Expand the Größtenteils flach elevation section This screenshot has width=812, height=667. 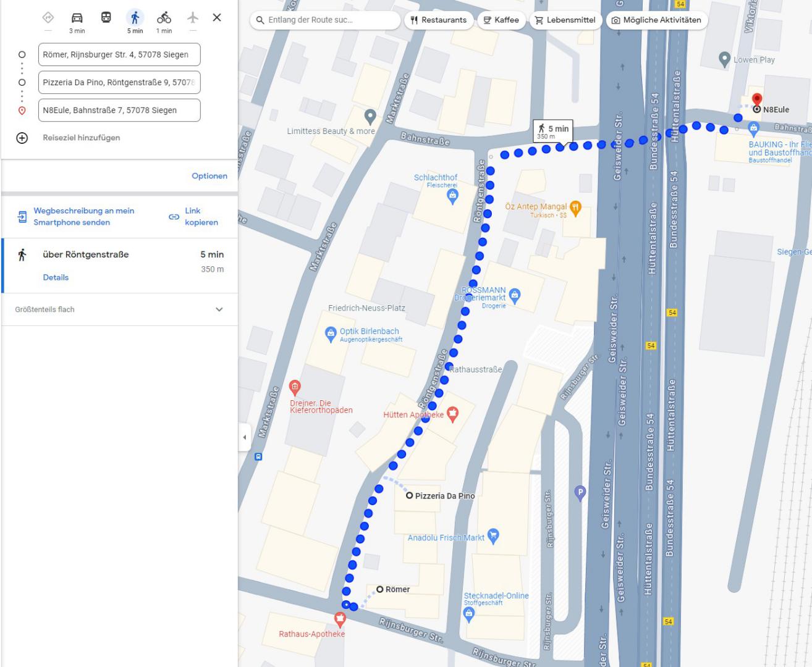(x=120, y=309)
